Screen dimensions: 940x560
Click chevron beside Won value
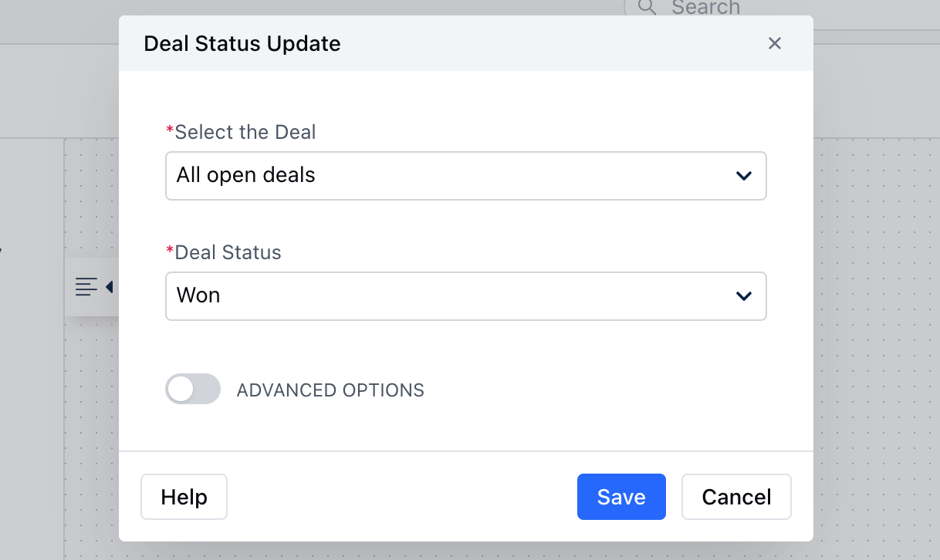pyautogui.click(x=744, y=295)
